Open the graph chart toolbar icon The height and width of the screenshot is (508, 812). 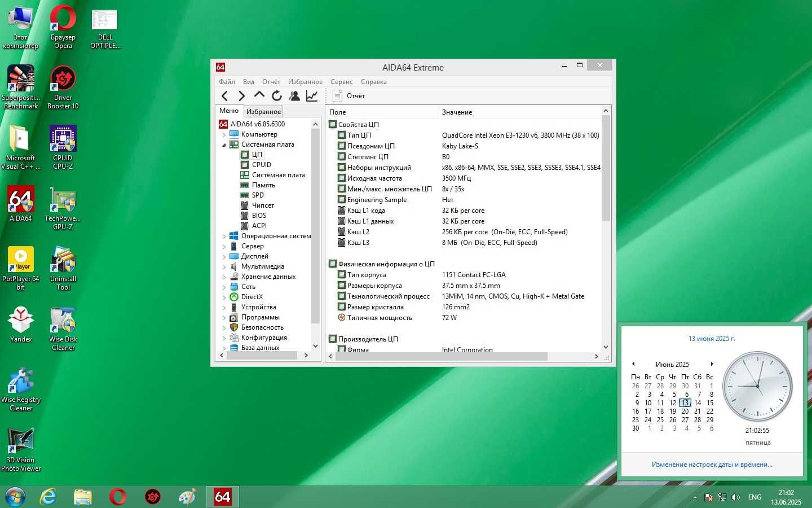[312, 96]
